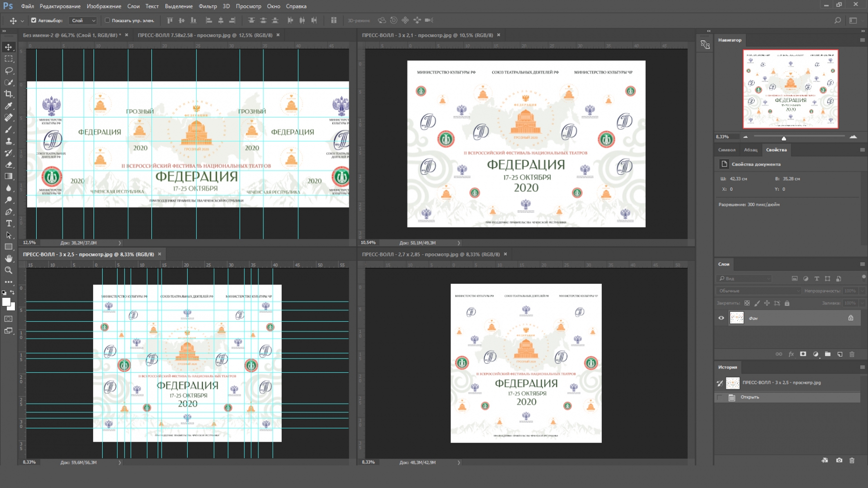Switch to the Символ tab

(x=727, y=150)
